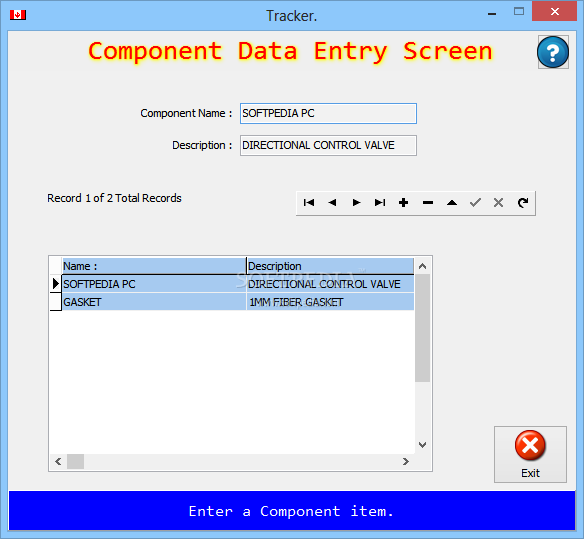
Task: Go to first record navigator button
Action: pyautogui.click(x=309, y=203)
